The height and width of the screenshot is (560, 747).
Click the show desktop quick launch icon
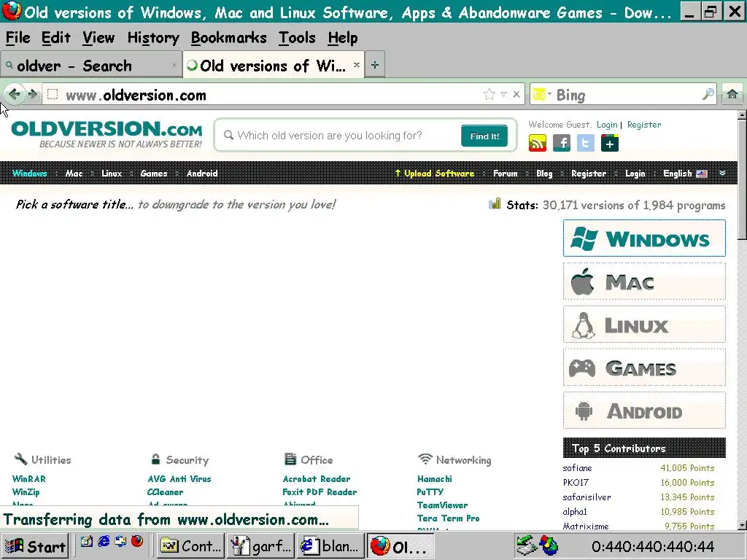pos(87,541)
